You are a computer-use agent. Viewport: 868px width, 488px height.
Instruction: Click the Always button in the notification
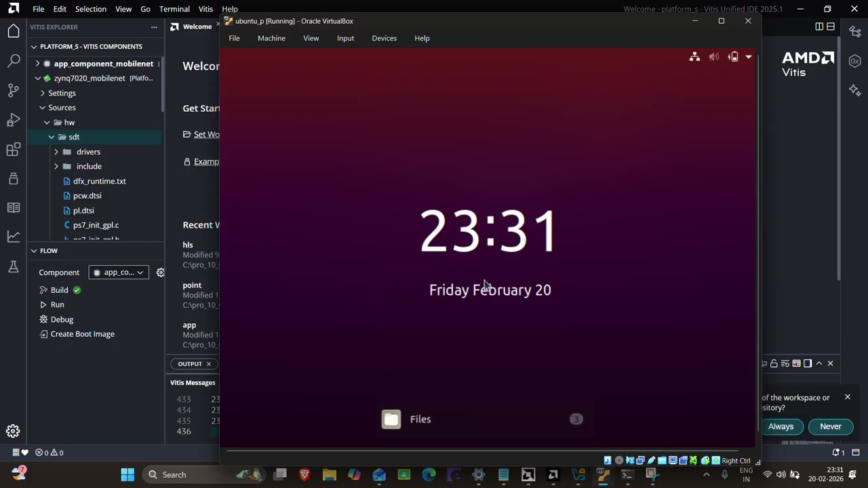click(781, 427)
